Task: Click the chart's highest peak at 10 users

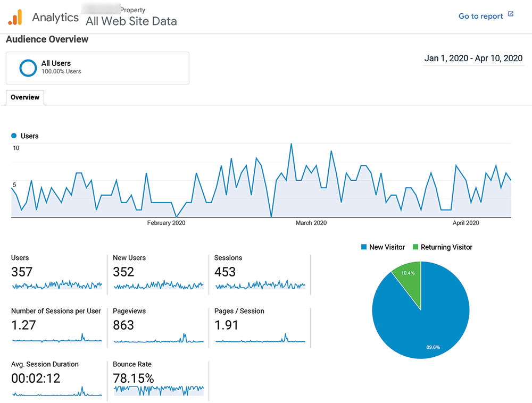Action: 291,144
